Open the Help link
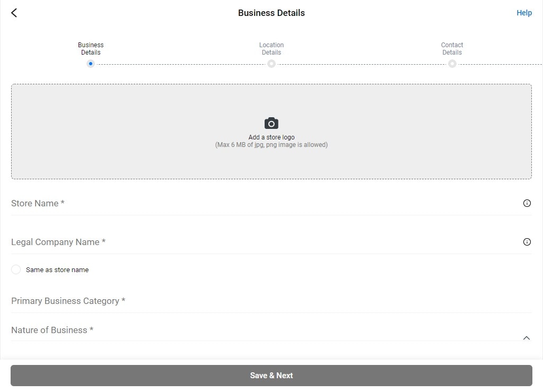This screenshot has height=392, width=543. click(524, 12)
